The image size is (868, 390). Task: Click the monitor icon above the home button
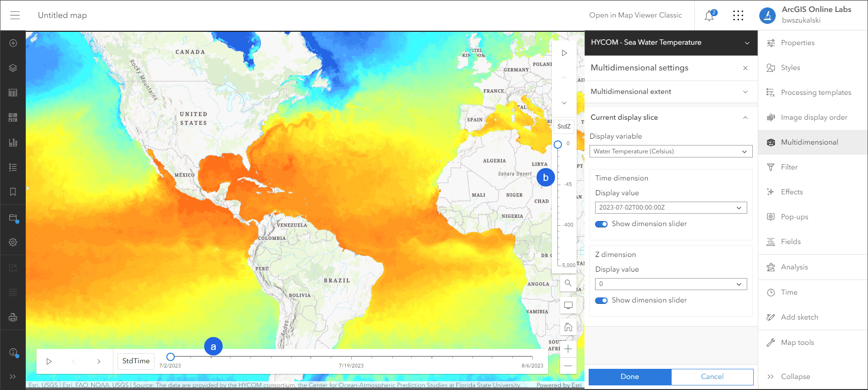point(568,305)
